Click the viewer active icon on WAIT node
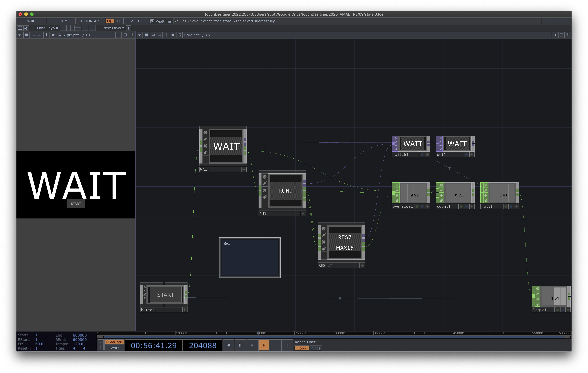This screenshot has height=373, width=588. coord(205,133)
